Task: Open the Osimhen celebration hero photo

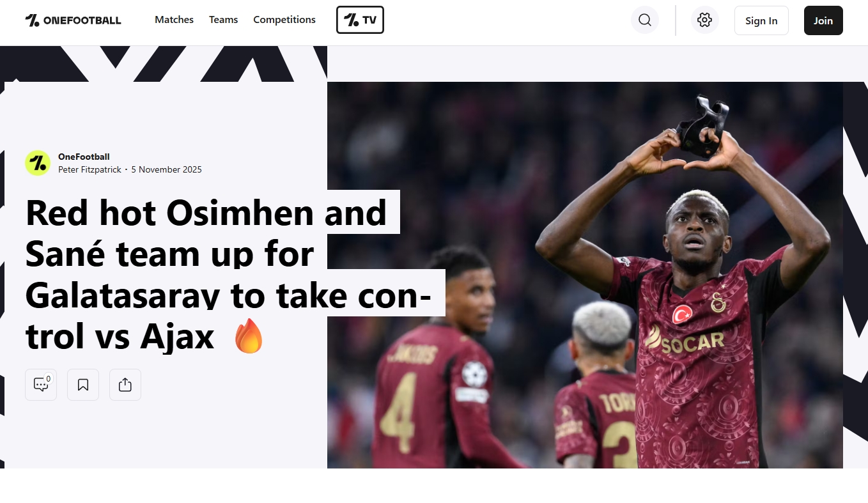Action: tap(585, 275)
